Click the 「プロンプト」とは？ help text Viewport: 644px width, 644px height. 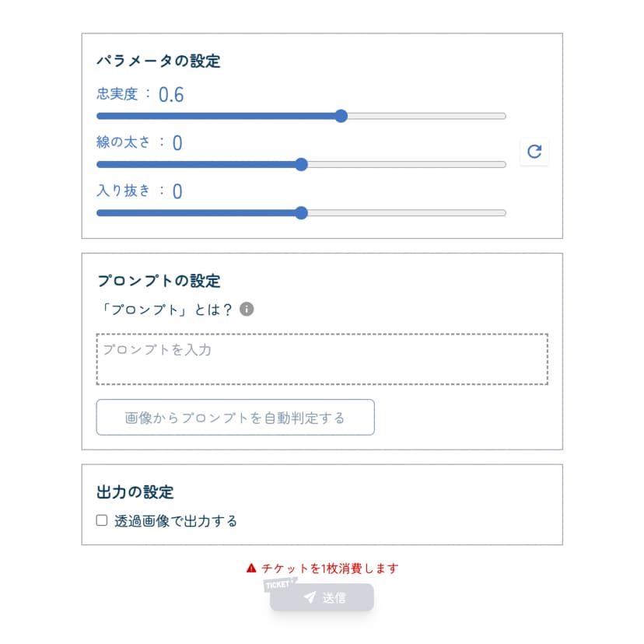tap(166, 310)
